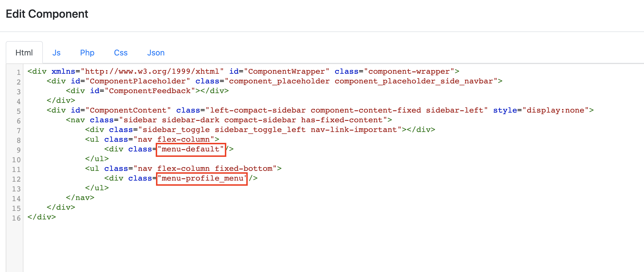Viewport: 644px width, 272px height.
Task: Click the closing </ul> tag on line 13
Action: 97,188
